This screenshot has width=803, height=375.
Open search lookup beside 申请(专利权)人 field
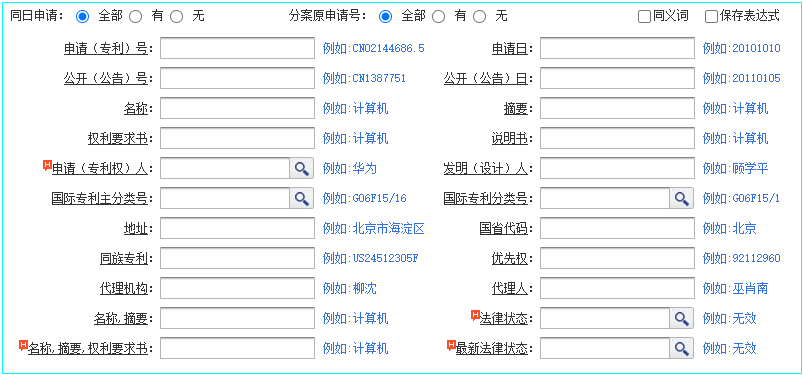(302, 168)
